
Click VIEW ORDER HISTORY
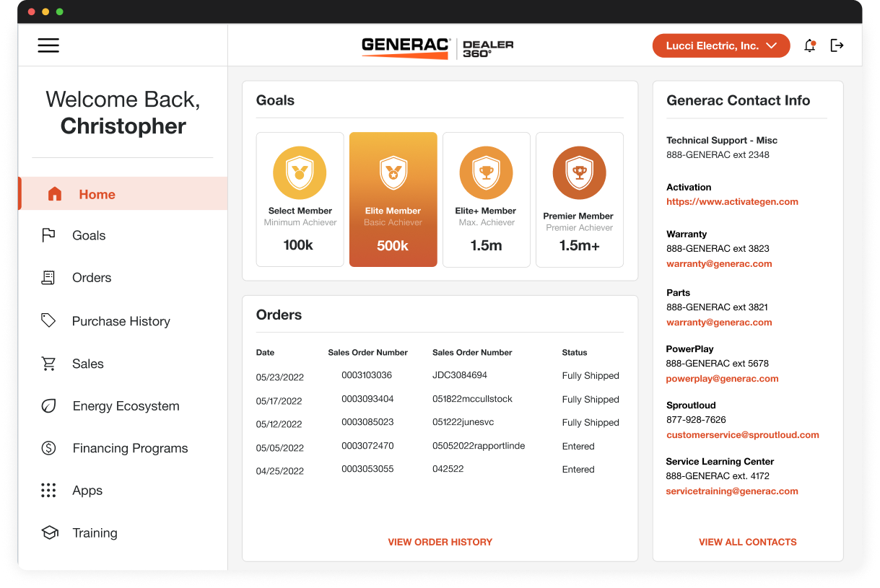click(x=440, y=542)
